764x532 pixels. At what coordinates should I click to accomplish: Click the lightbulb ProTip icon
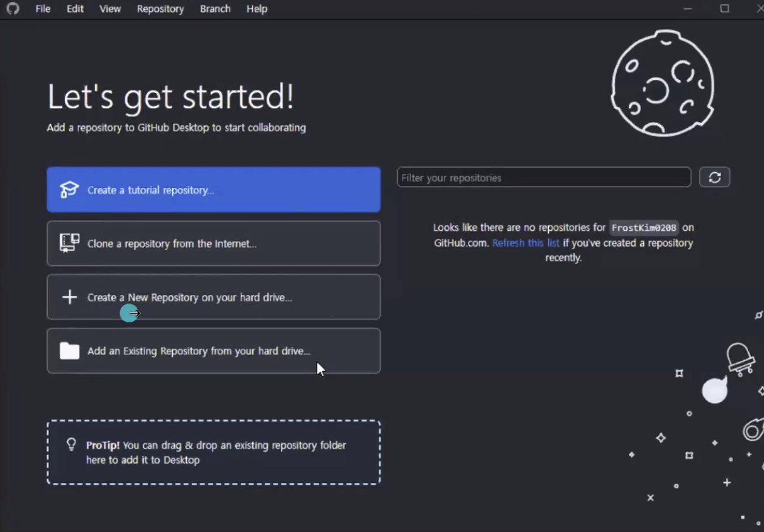click(x=72, y=445)
